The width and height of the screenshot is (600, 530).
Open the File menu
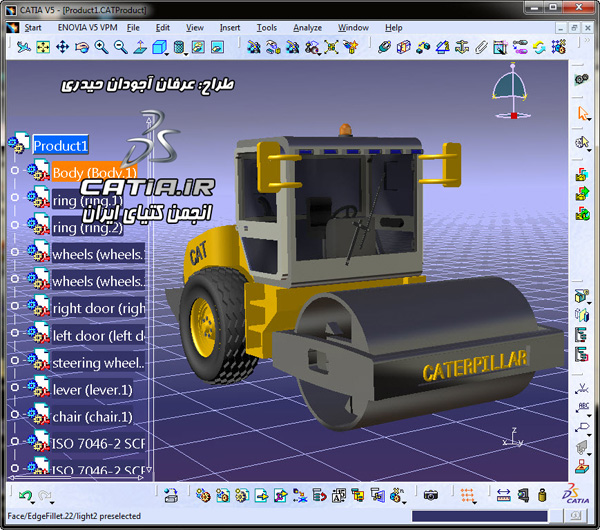click(x=133, y=28)
